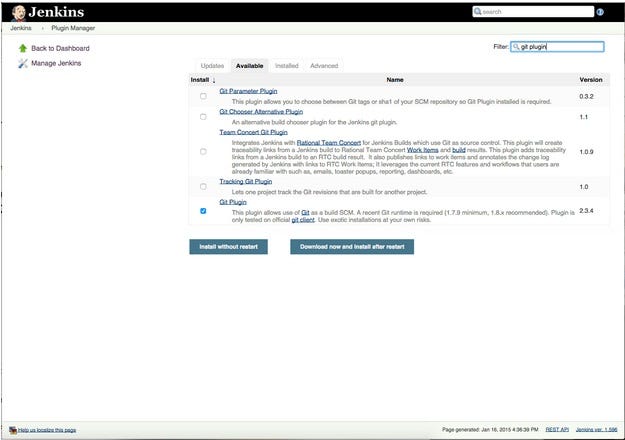Focus the top search input box

(533, 12)
